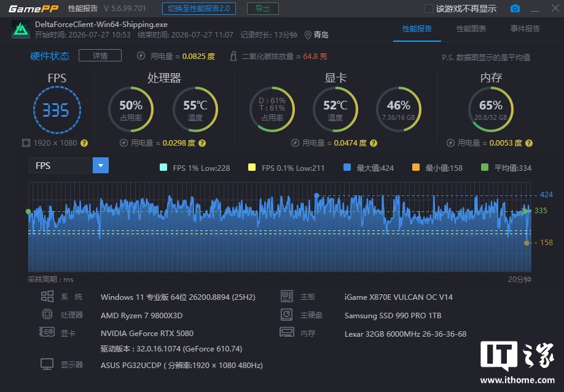Image resolution: width=564 pixels, height=392 pixels.
Task: Switch to the 性能图表 tab
Action: pos(471,29)
